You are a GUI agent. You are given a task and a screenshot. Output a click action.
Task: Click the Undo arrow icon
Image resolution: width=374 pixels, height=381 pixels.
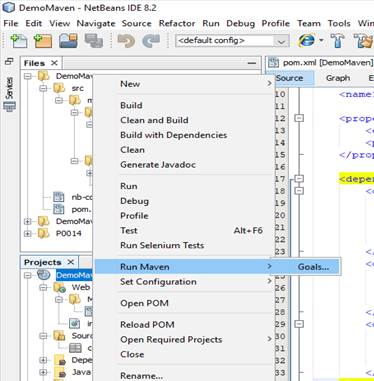point(126,41)
